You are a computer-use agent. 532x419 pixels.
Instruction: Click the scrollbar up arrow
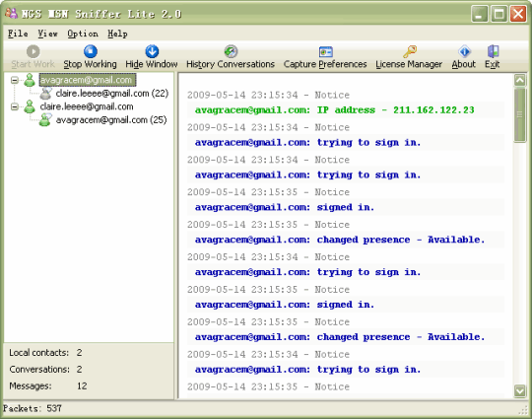tap(520, 81)
